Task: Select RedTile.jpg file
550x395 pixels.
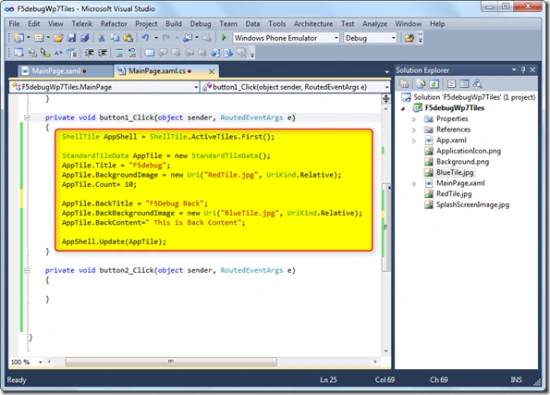Action: point(454,194)
